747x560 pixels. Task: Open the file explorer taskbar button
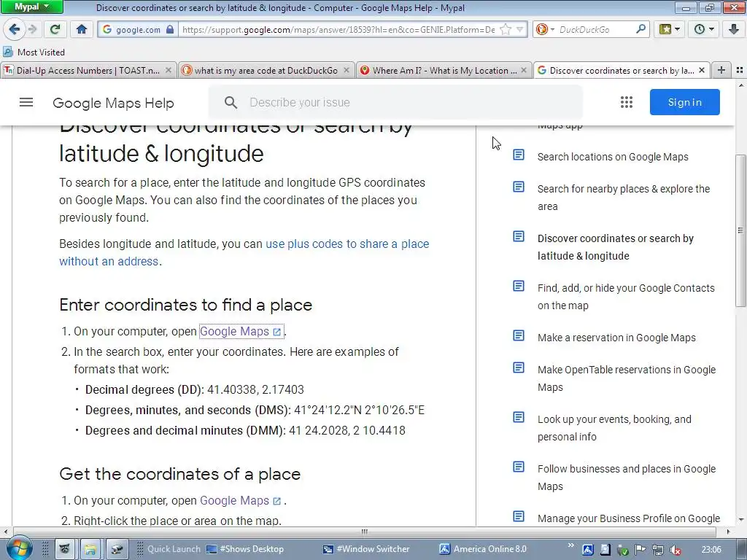[90, 550]
